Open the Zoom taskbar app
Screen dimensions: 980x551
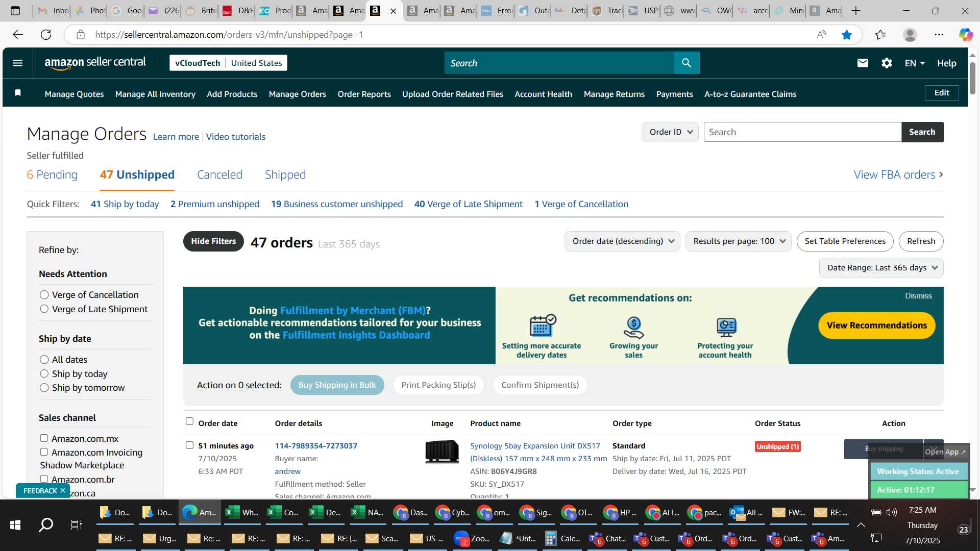[472, 538]
